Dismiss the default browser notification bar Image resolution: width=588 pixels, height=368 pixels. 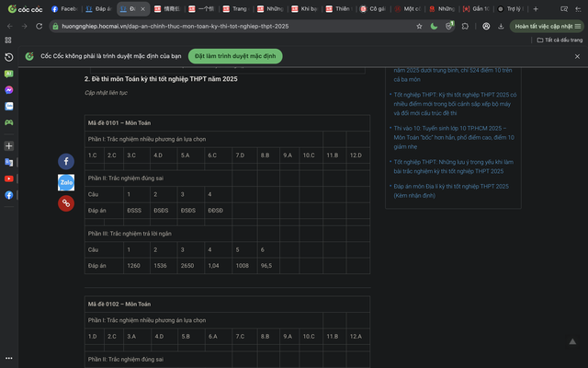577,56
